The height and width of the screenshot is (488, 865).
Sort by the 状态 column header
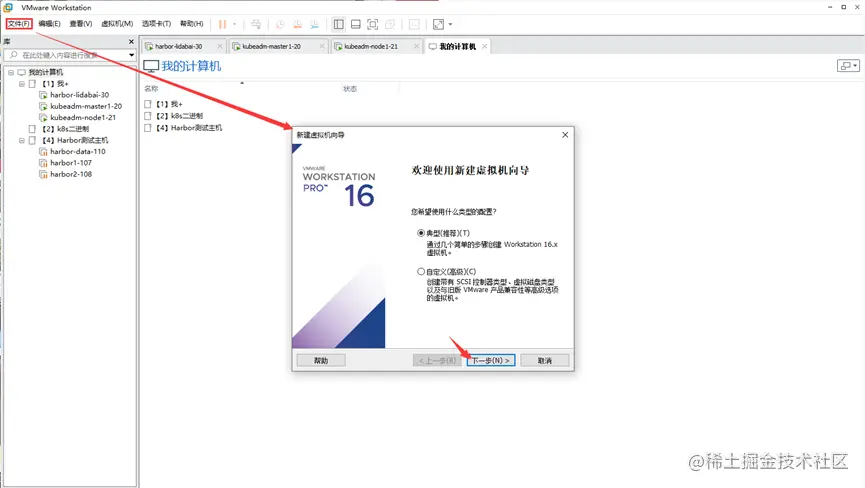pyautogui.click(x=350, y=89)
